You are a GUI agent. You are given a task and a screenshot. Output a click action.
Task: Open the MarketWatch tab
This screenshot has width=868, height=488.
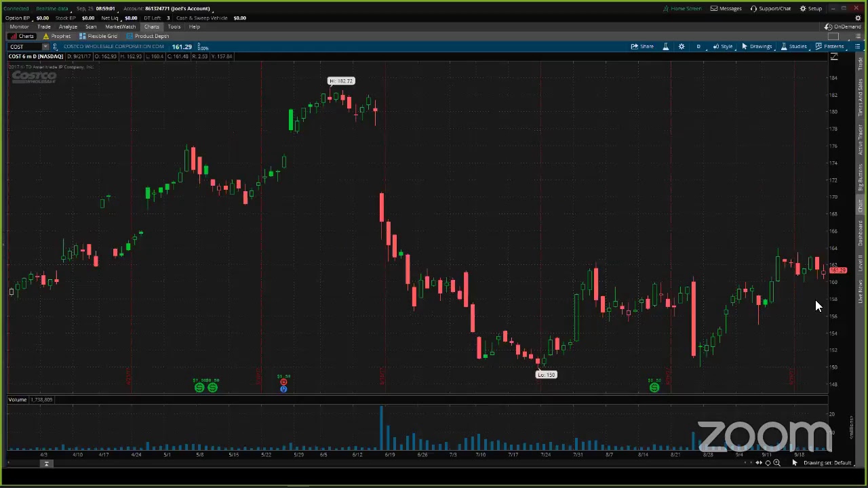[x=120, y=26]
